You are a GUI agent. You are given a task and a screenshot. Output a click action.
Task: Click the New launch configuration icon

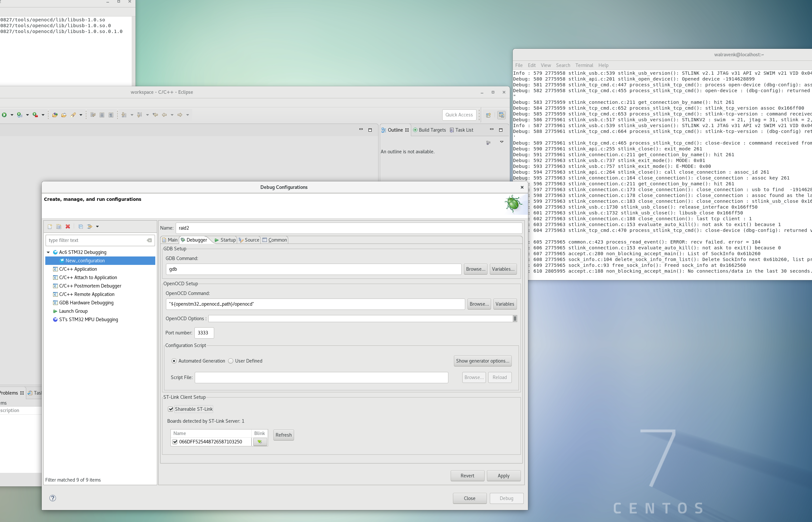coord(50,226)
